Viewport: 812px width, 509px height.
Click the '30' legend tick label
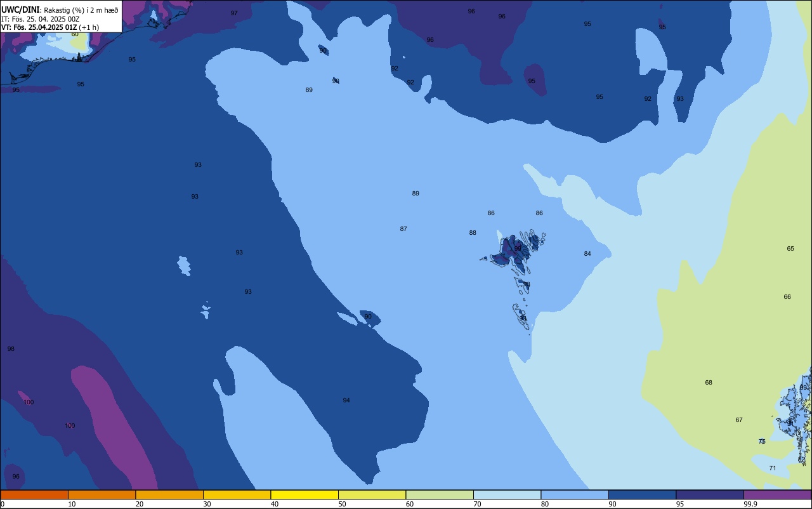(207, 504)
